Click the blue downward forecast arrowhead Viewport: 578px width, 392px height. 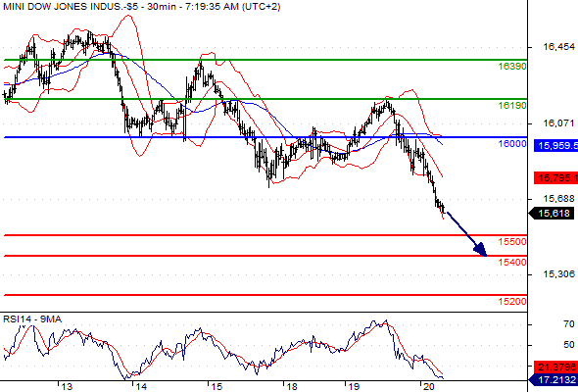(x=481, y=250)
